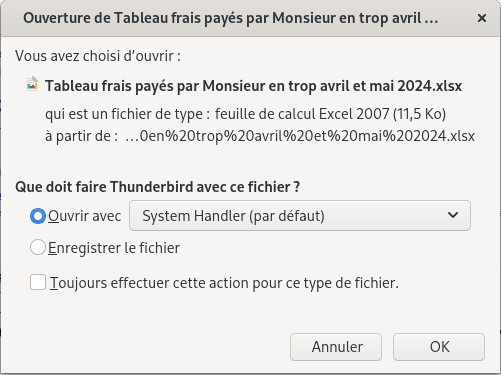Click the qui est un fichier de type label
The height and width of the screenshot is (375, 501).
[127, 114]
